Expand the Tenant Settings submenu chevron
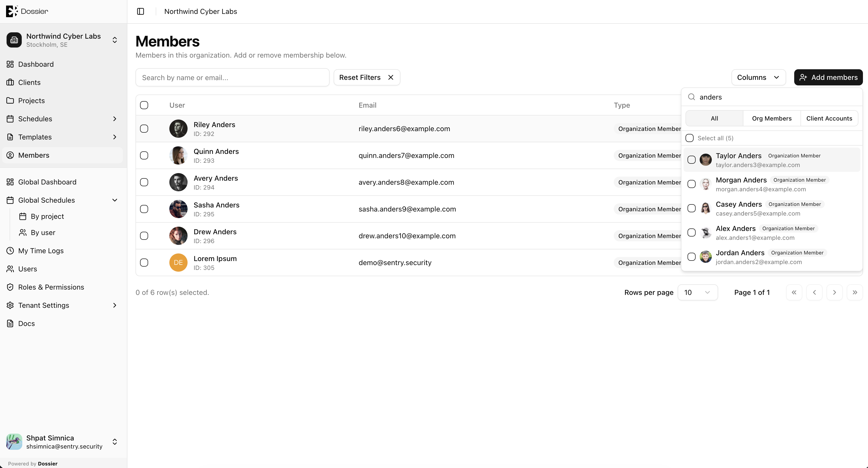The height and width of the screenshot is (468, 868). (x=115, y=305)
